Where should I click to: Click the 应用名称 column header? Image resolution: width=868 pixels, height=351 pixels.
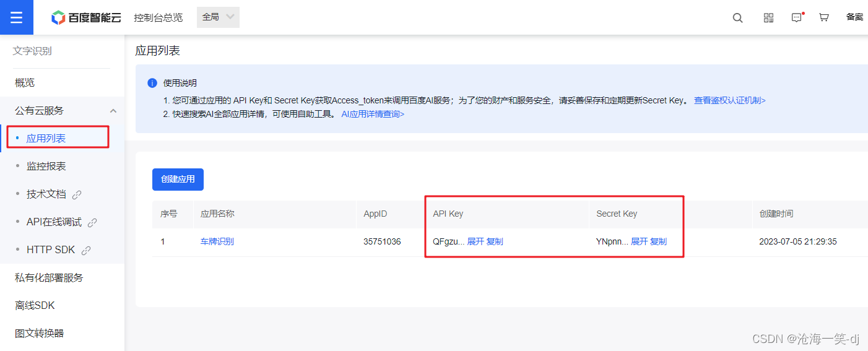click(217, 214)
